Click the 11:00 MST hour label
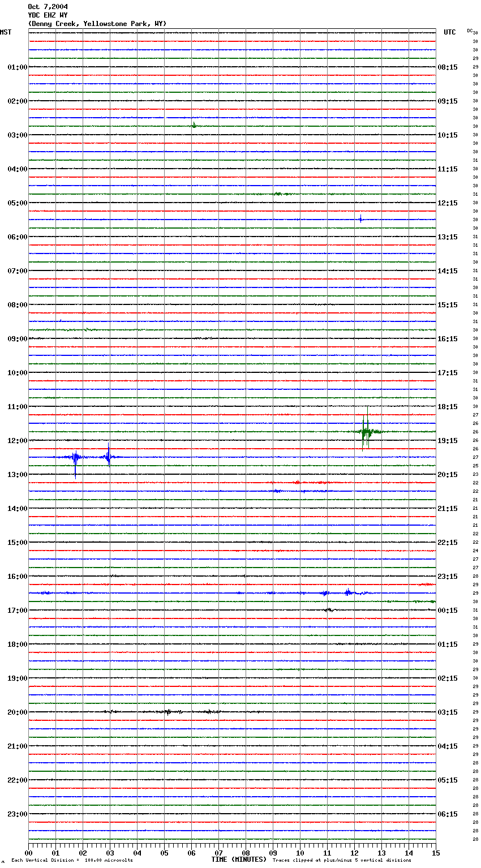This screenshot has width=481, height=868. (18, 407)
